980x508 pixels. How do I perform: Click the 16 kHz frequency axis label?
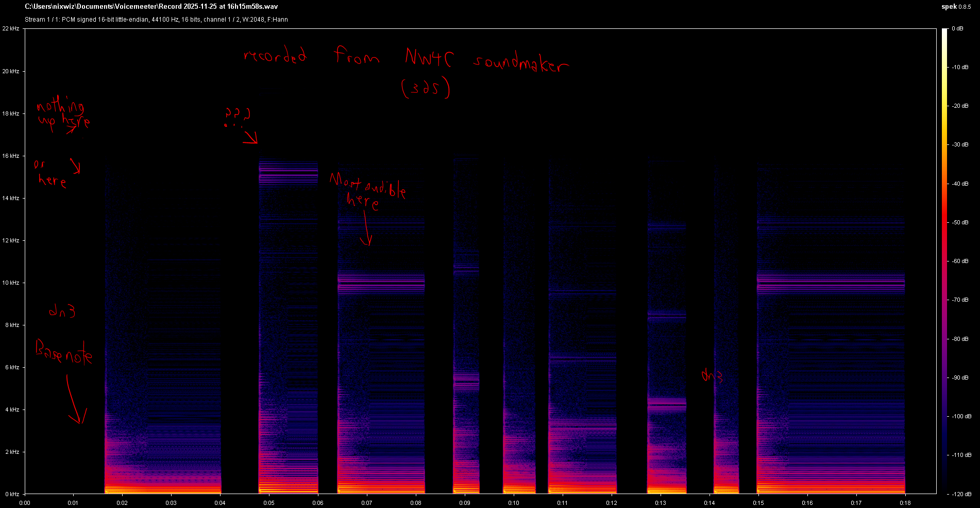click(11, 156)
